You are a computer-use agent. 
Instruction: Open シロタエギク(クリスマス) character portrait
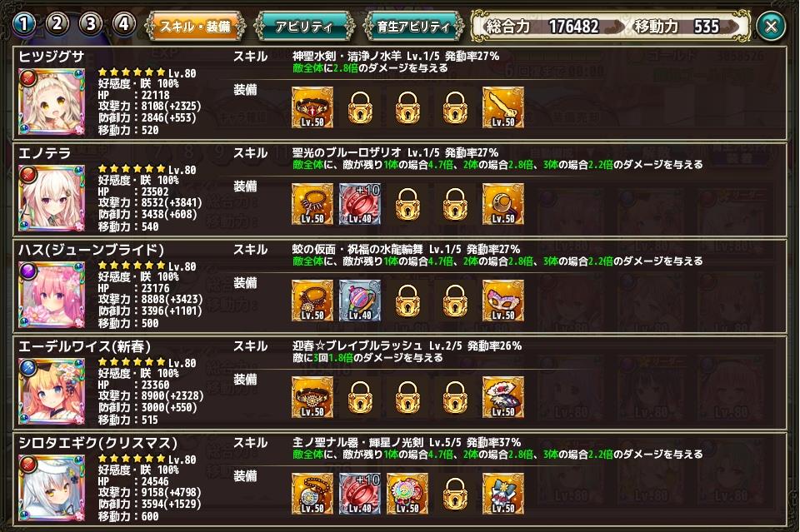(x=52, y=488)
